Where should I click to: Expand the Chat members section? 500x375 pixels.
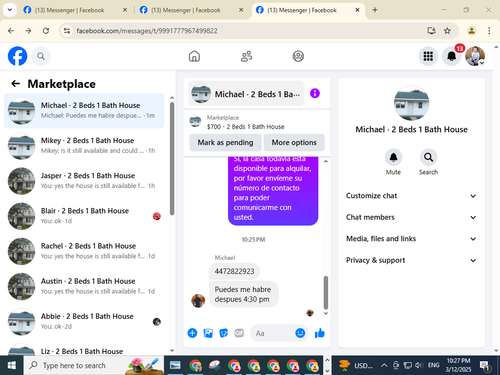point(411,217)
